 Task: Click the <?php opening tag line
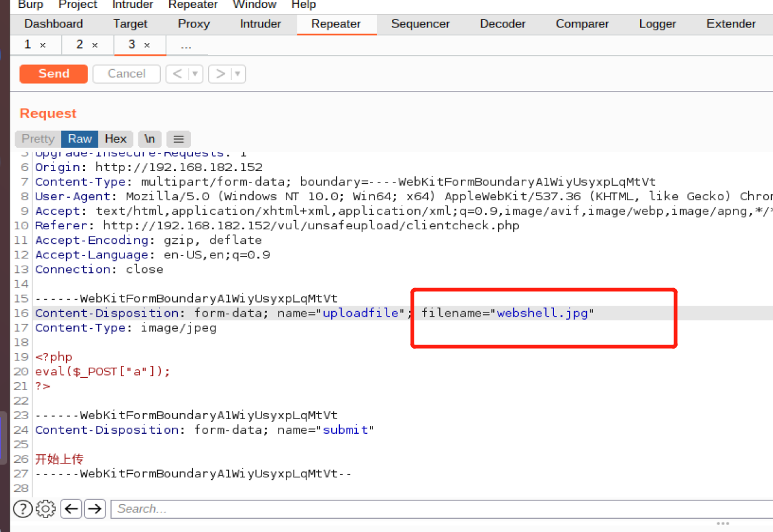(x=53, y=357)
